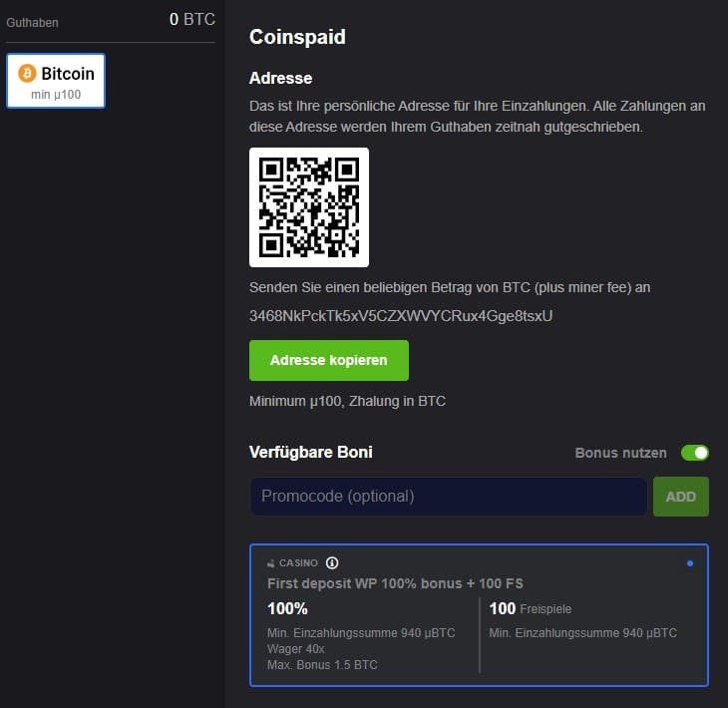Select the blue radio dot on bonus card

tap(690, 563)
